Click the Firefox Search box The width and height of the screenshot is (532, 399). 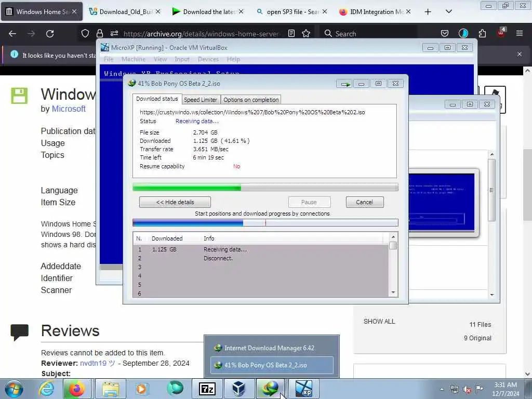click(368, 33)
